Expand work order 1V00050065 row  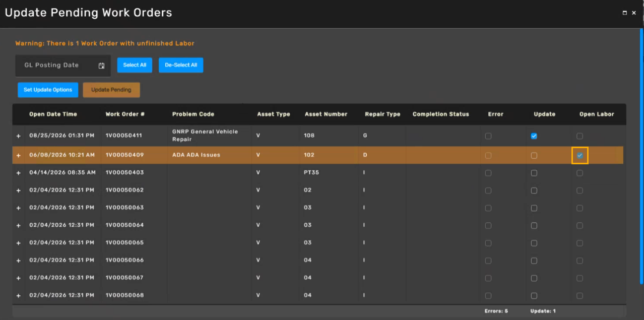pyautogui.click(x=19, y=243)
